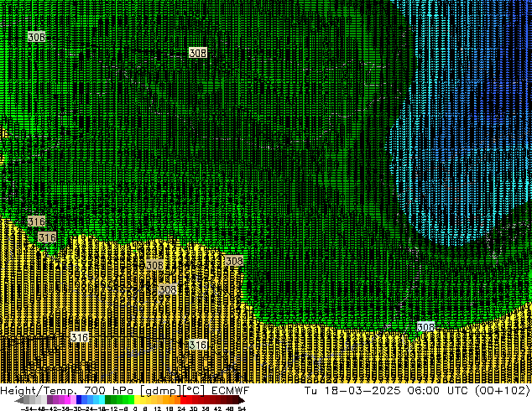This screenshot has width=532, height=411.
Task: Click the bright yellow legend swatch
Action: coord(137,400)
